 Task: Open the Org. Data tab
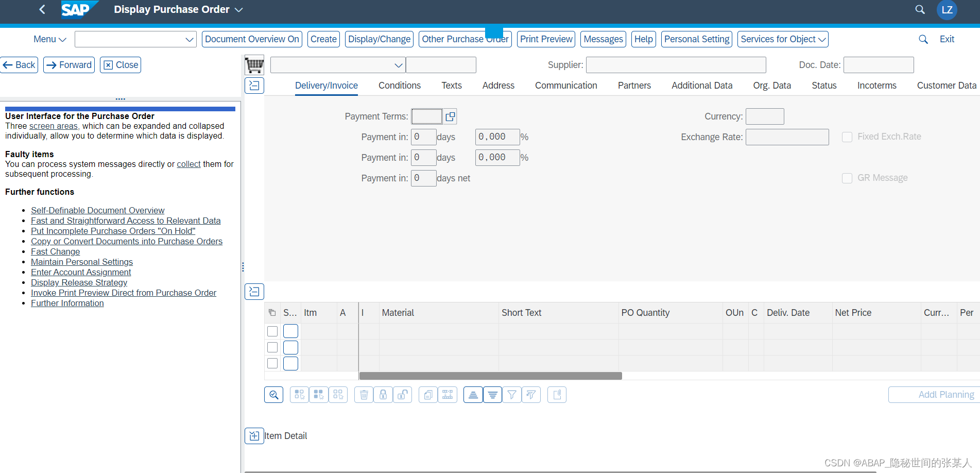772,86
